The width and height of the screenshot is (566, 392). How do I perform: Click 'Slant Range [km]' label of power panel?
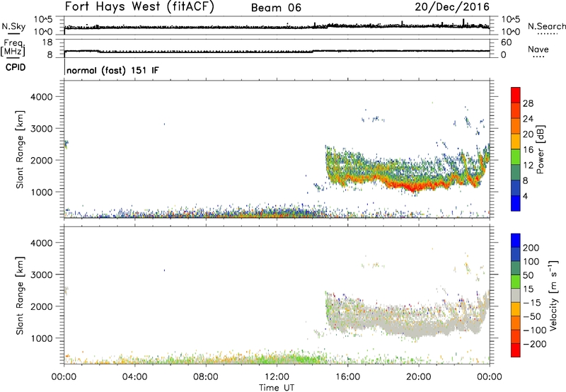point(20,149)
